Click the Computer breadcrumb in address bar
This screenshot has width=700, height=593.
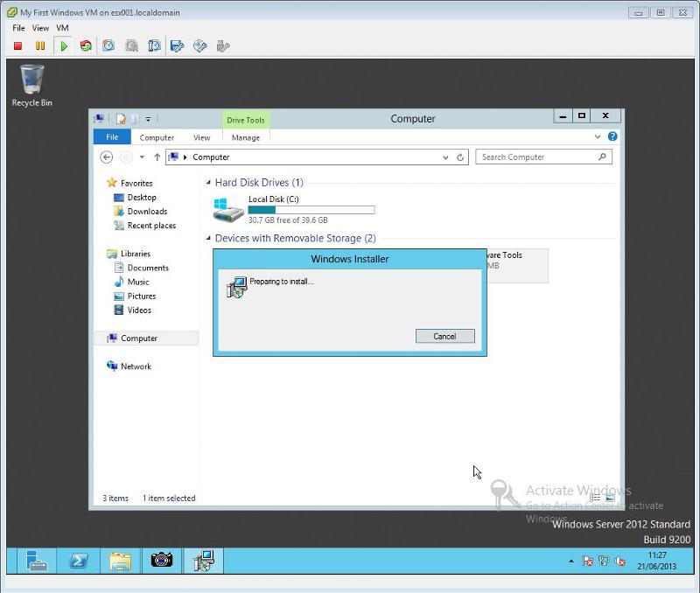pyautogui.click(x=211, y=157)
